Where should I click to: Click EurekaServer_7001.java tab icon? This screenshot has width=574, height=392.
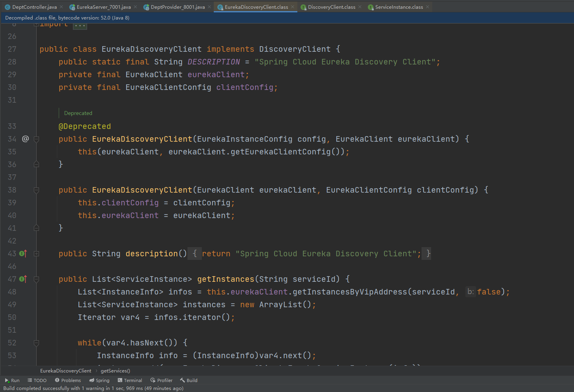[x=72, y=7]
